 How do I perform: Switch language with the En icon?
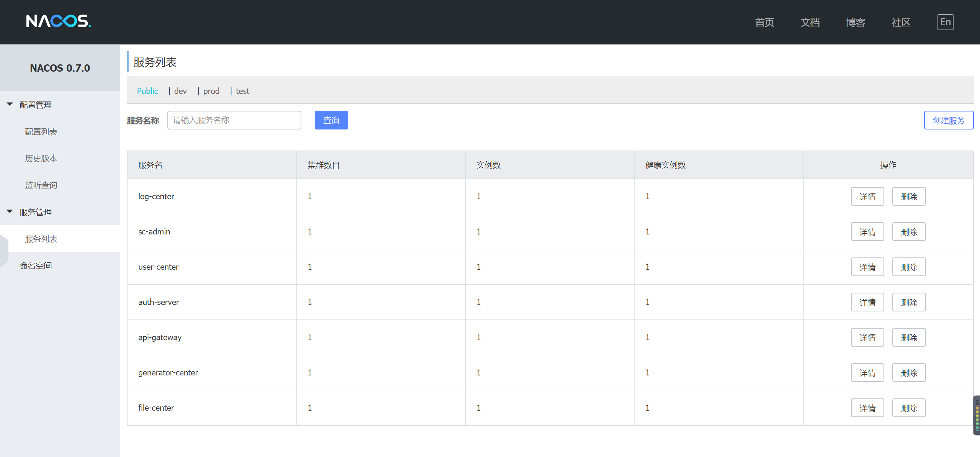(945, 22)
